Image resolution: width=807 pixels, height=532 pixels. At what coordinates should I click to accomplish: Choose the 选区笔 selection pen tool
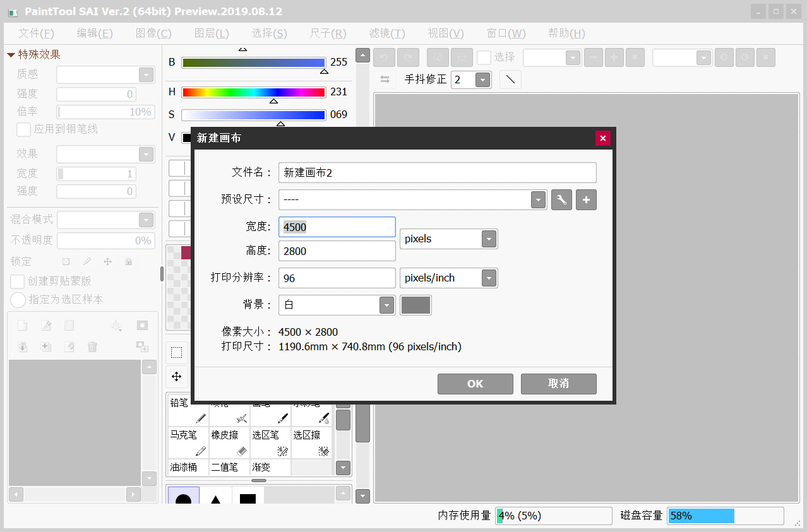270,442
